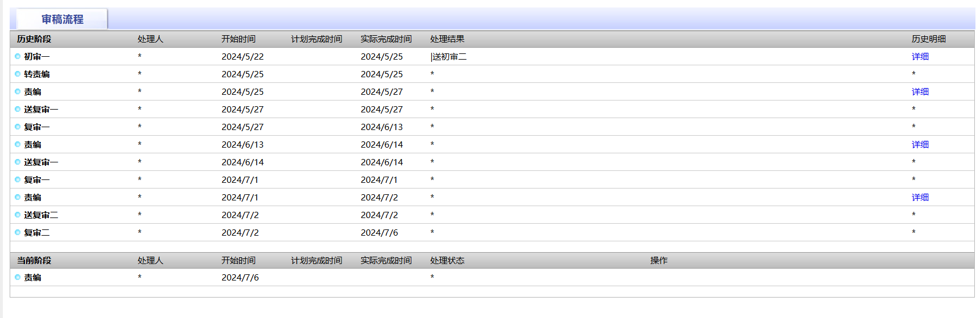980x318 pixels.
Task: Click bullet icon of 责编 started 2024/6/13
Action: (18, 144)
